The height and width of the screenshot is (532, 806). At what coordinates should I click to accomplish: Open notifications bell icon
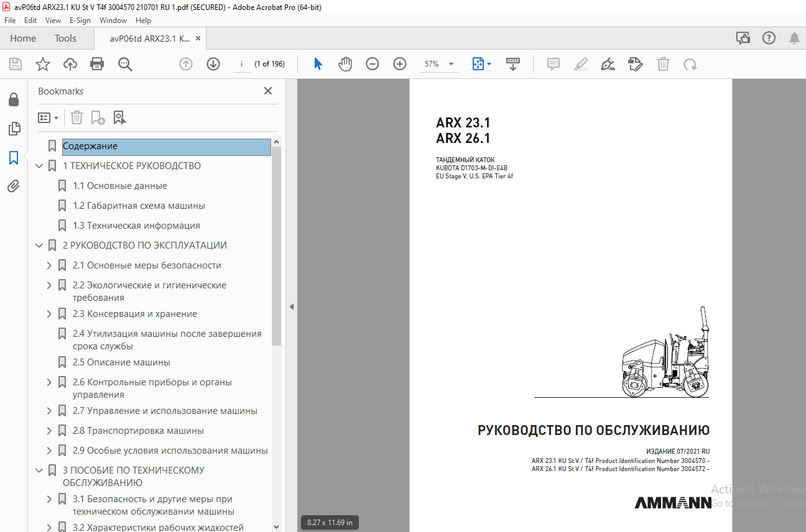pyautogui.click(x=794, y=38)
